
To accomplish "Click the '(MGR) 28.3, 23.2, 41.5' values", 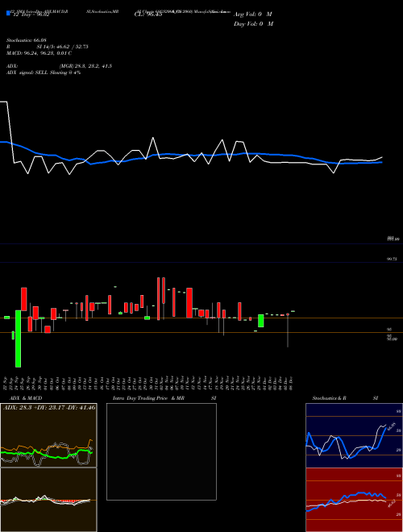I will (85, 66).
